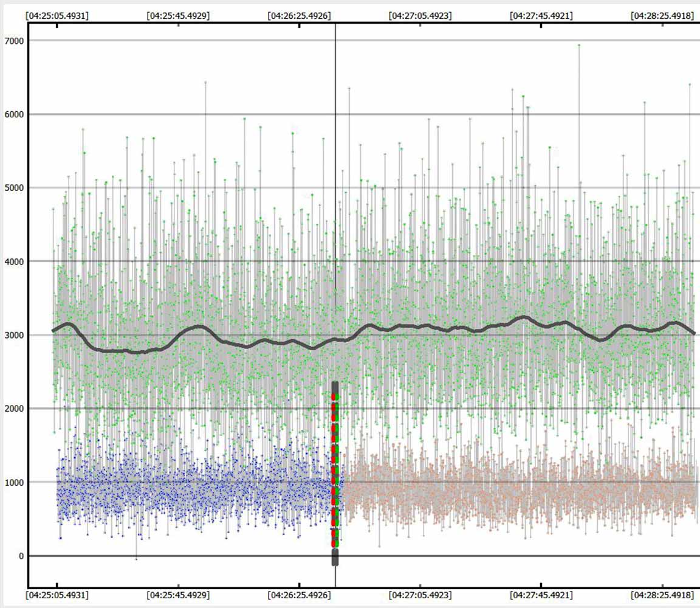Screen dimensions: 700x608
Task: Click the bottom axis label 04:28:25.4918
Action: coord(662,595)
